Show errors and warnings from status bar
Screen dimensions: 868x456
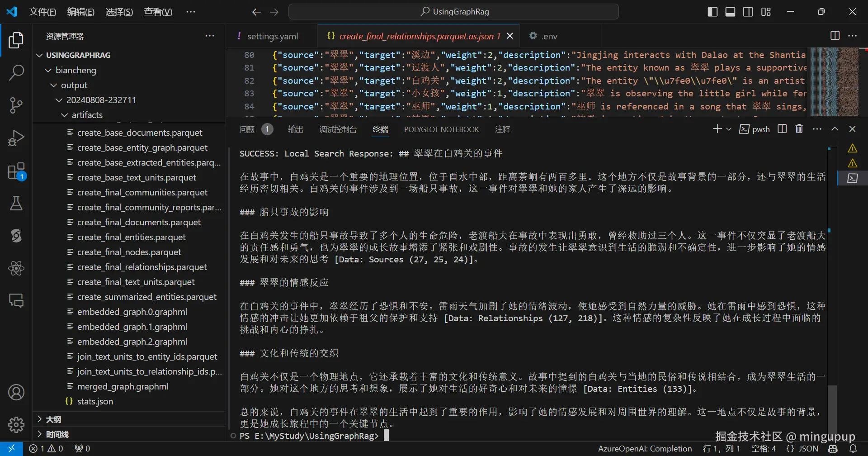46,449
